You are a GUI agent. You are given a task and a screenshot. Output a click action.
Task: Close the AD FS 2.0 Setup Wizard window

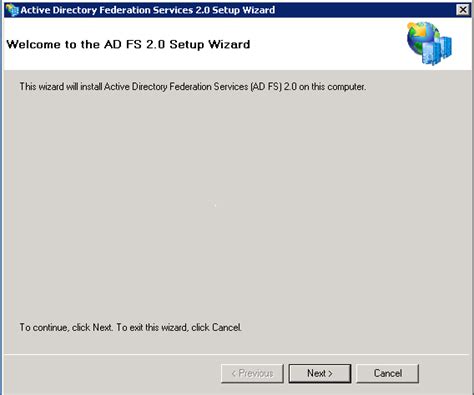click(x=463, y=10)
